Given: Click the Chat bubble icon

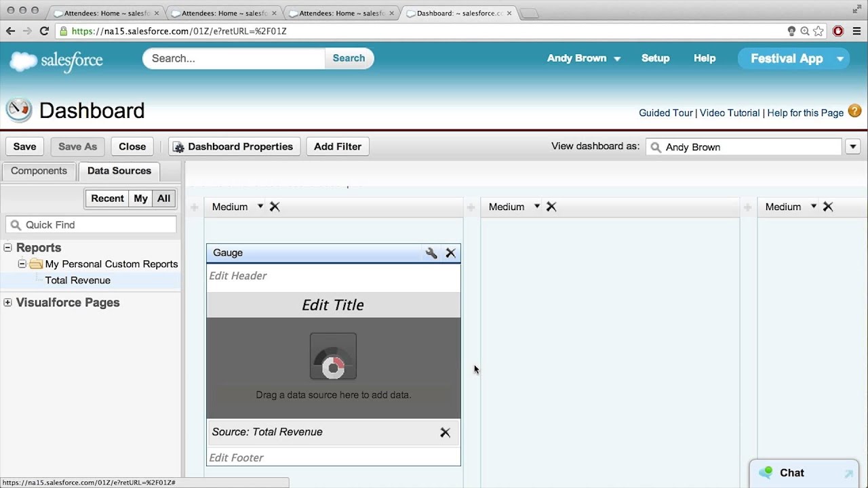Looking at the screenshot, I should click(766, 472).
